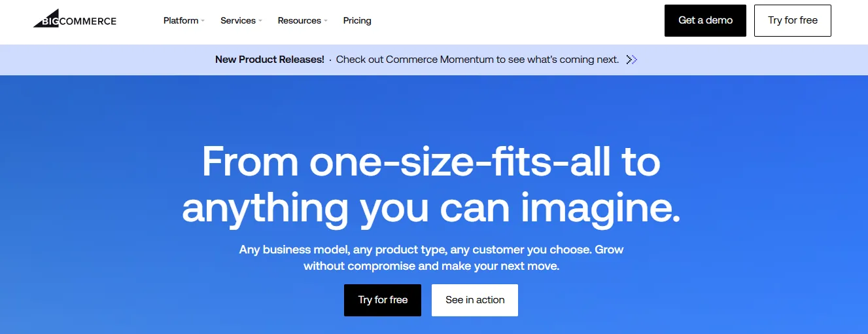The height and width of the screenshot is (334, 868).
Task: Click the headline line From one-size-fits-all to
Action: pos(431,161)
